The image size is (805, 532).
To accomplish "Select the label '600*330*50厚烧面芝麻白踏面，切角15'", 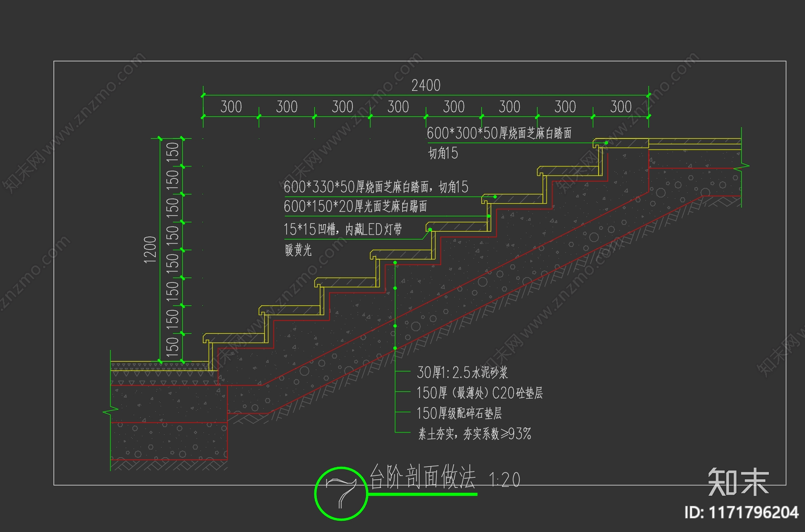I will 376,187.
